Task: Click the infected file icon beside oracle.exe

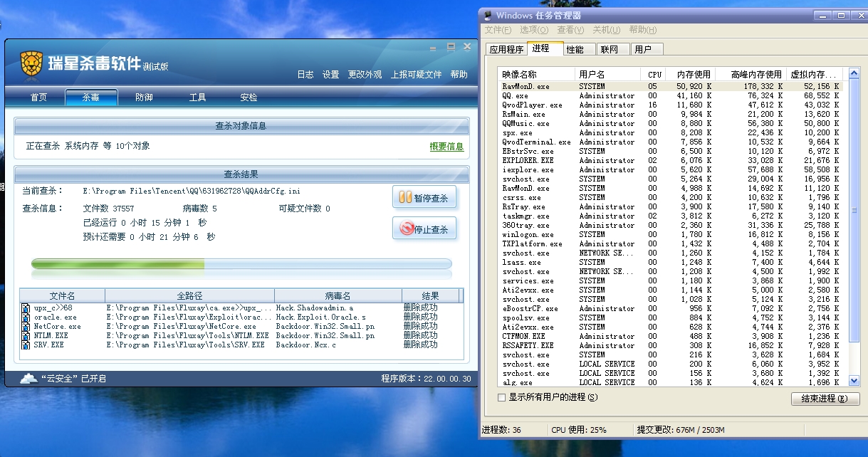Action: pos(26,317)
